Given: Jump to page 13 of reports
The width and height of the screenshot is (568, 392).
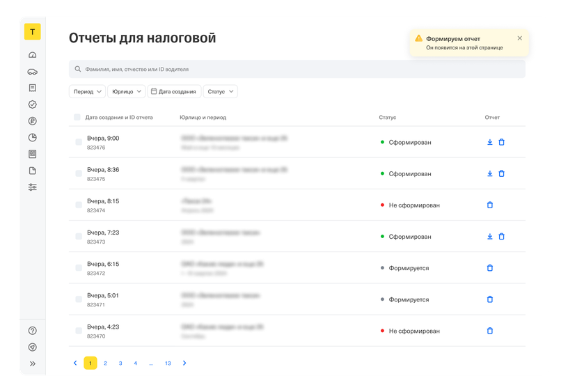Looking at the screenshot, I should click(168, 363).
